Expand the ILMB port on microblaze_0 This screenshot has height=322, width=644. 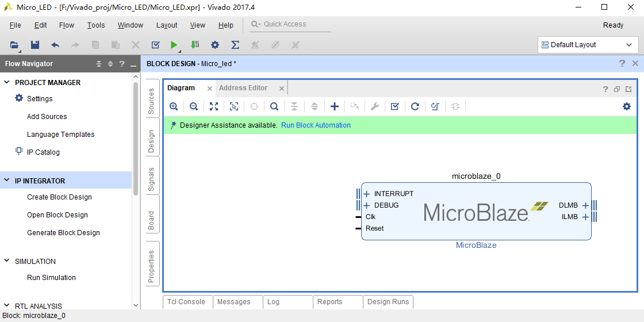(586, 217)
